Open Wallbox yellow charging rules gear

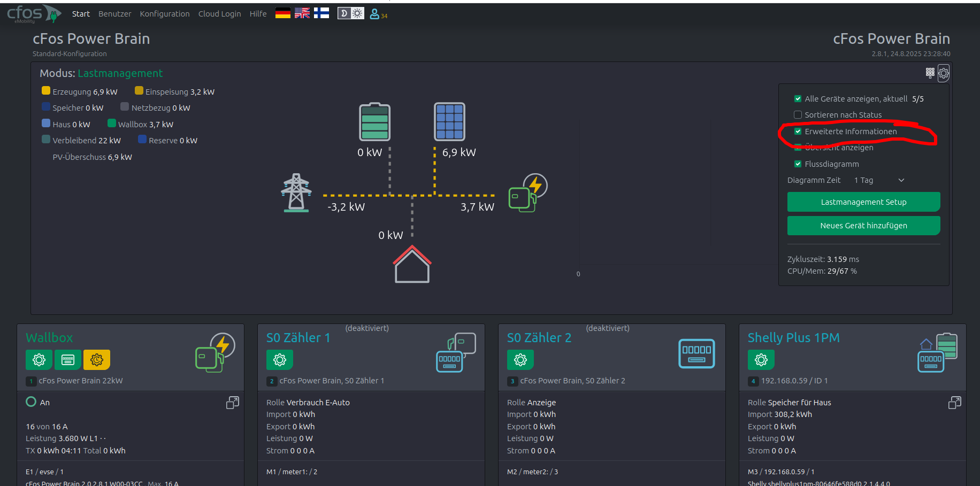point(97,360)
